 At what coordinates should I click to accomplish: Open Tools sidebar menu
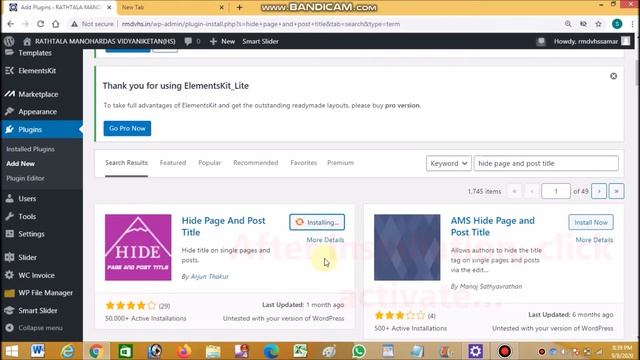(27, 216)
